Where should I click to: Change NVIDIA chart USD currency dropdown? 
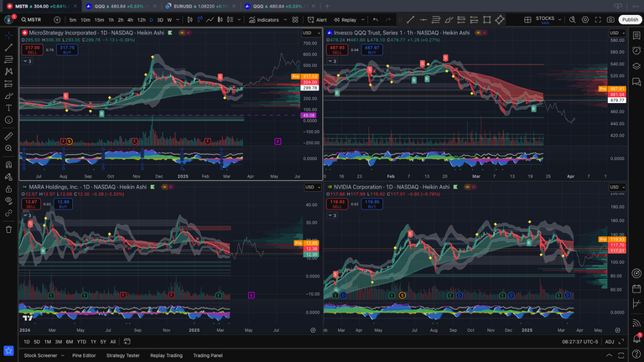(x=617, y=187)
